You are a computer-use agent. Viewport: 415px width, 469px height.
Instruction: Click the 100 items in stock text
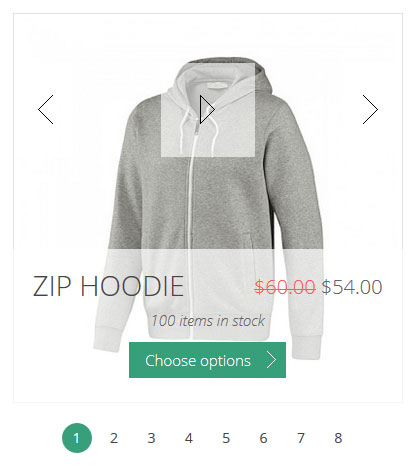click(x=208, y=321)
